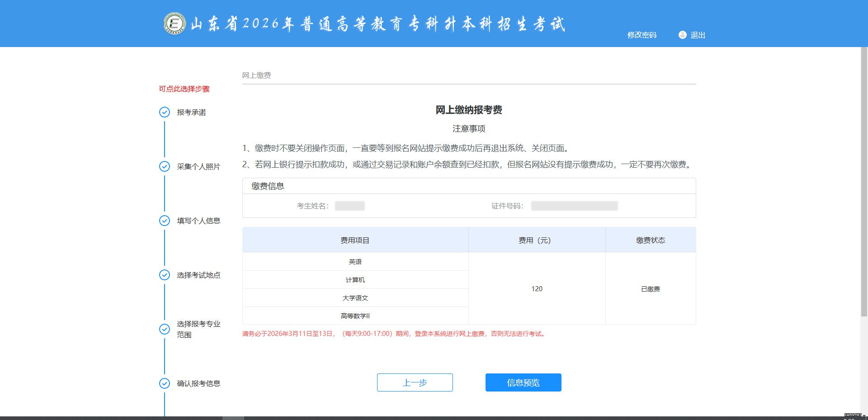This screenshot has width=868, height=420.
Task: Jump to the 填写个人信息 step label
Action: [198, 221]
